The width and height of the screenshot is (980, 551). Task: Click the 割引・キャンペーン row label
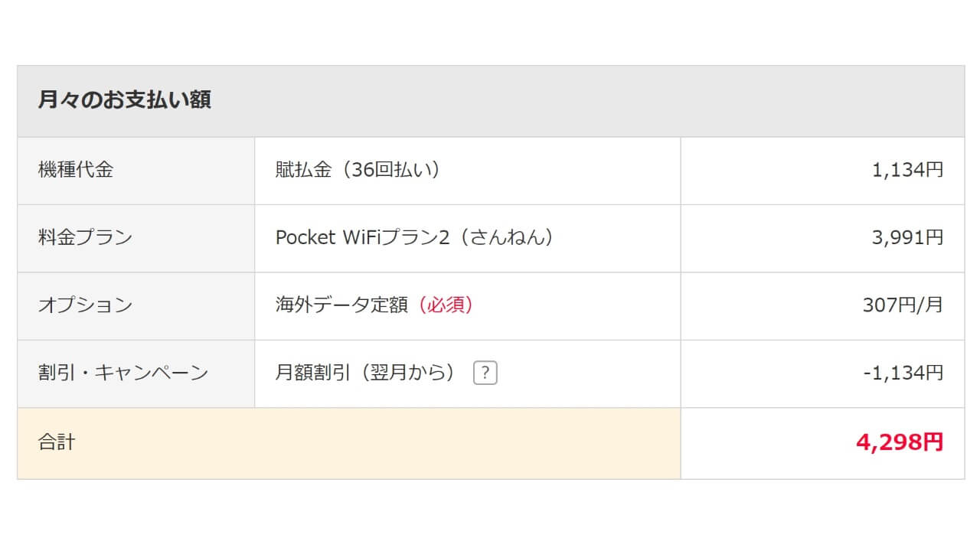pyautogui.click(x=122, y=373)
